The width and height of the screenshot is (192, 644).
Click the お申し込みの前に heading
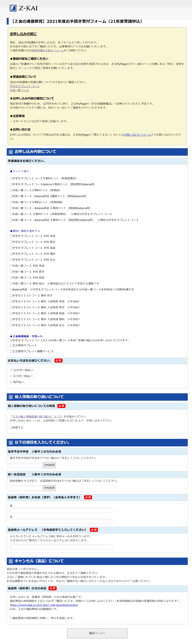tap(23, 34)
